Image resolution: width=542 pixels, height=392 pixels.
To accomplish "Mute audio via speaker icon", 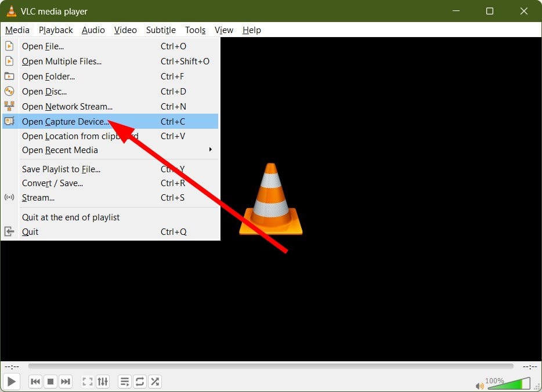I will pos(479,386).
